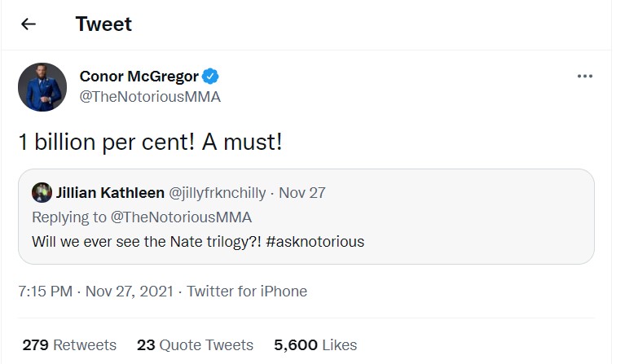View the 23 Quote Tweets list

click(x=195, y=344)
